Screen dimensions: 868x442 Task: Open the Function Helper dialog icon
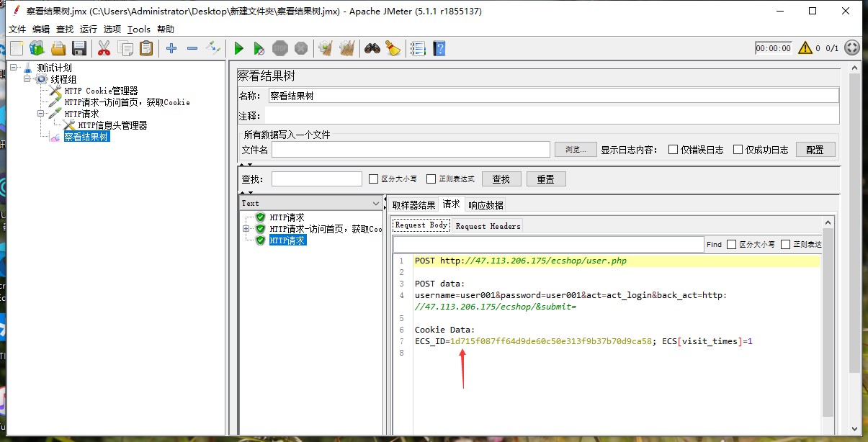click(x=418, y=48)
